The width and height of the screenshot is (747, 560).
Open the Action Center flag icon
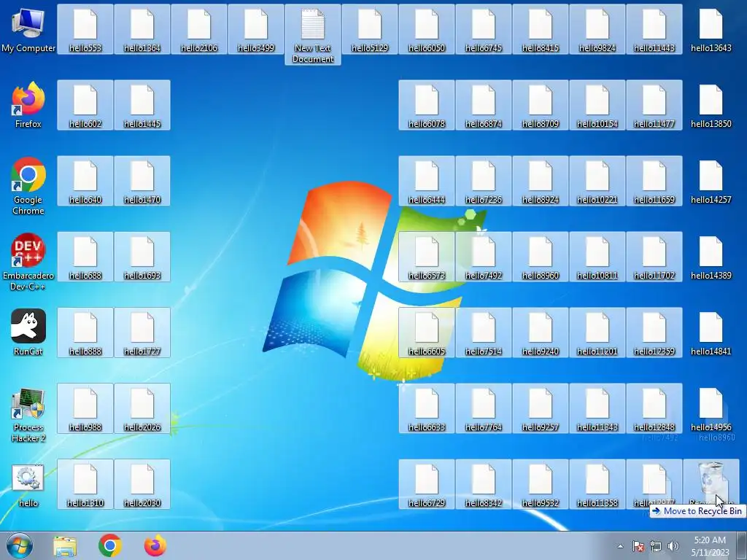click(x=638, y=546)
